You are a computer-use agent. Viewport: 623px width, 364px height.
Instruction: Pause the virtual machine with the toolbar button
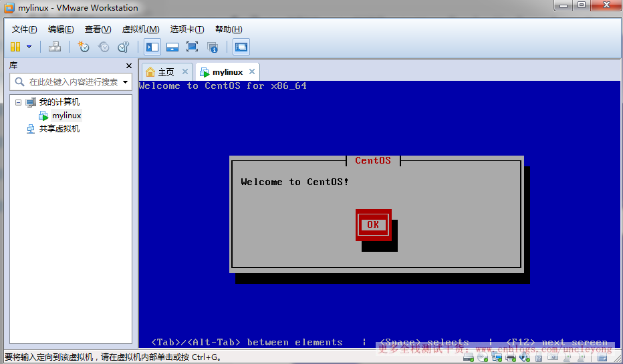(15, 47)
